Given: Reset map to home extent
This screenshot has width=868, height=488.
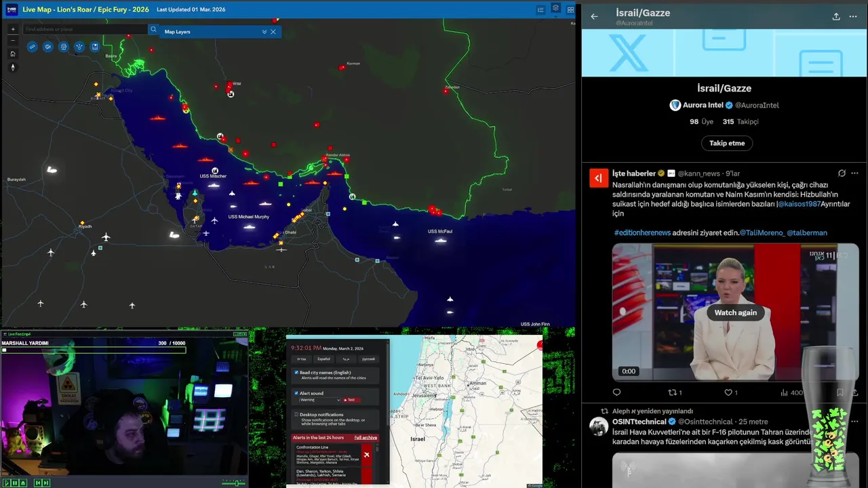Looking at the screenshot, I should pos(12,54).
